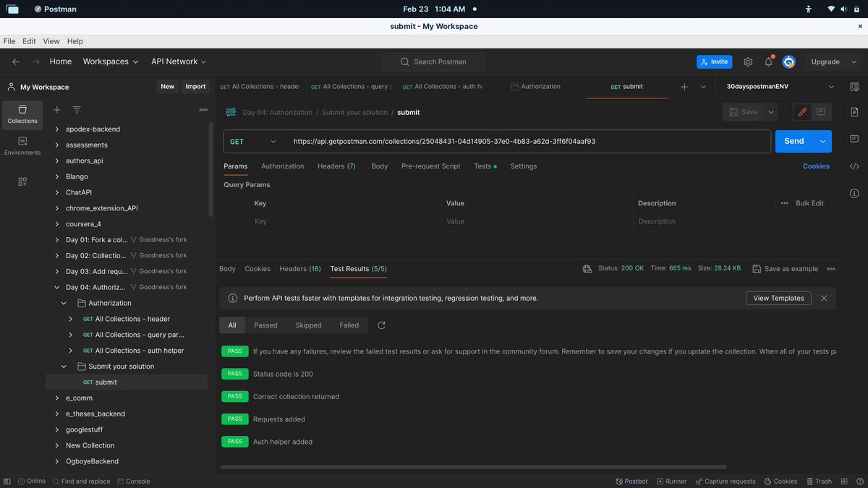Image resolution: width=868 pixels, height=488 pixels.
Task: Click Bulk Edit link
Action: pos(809,203)
